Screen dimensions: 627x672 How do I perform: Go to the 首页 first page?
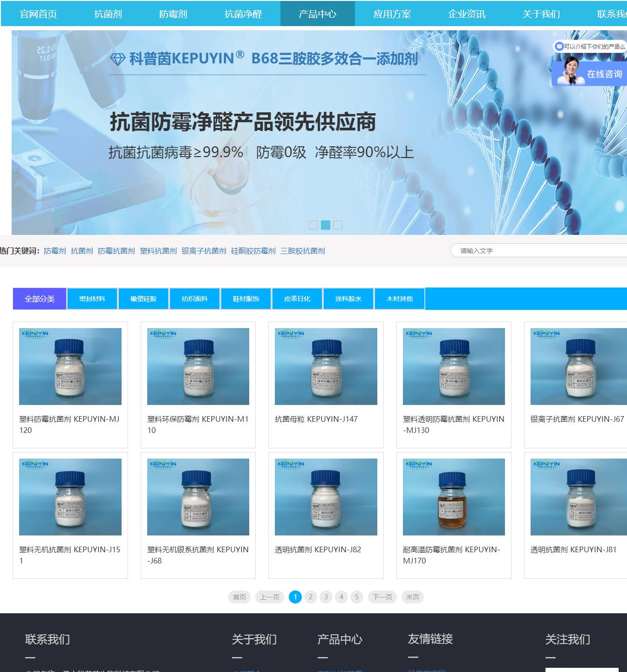(x=239, y=597)
